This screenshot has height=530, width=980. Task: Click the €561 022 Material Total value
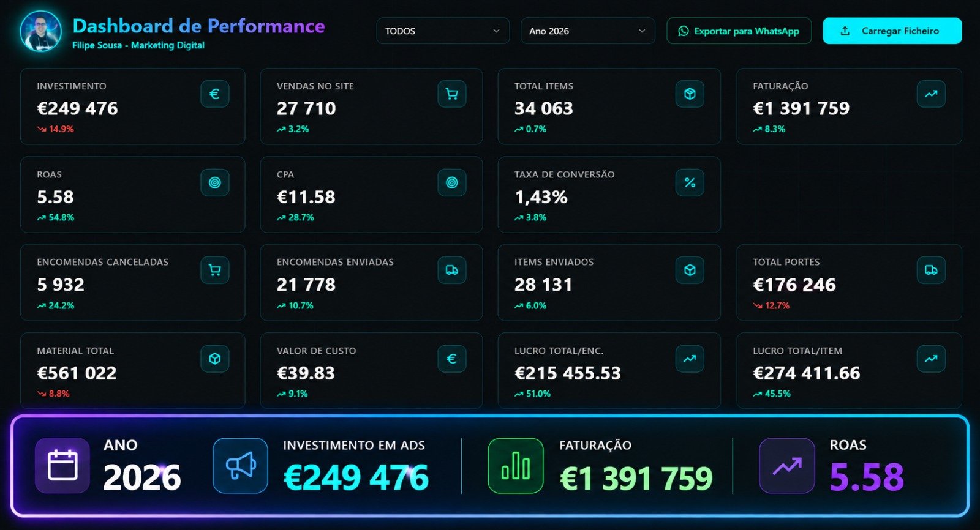point(77,373)
